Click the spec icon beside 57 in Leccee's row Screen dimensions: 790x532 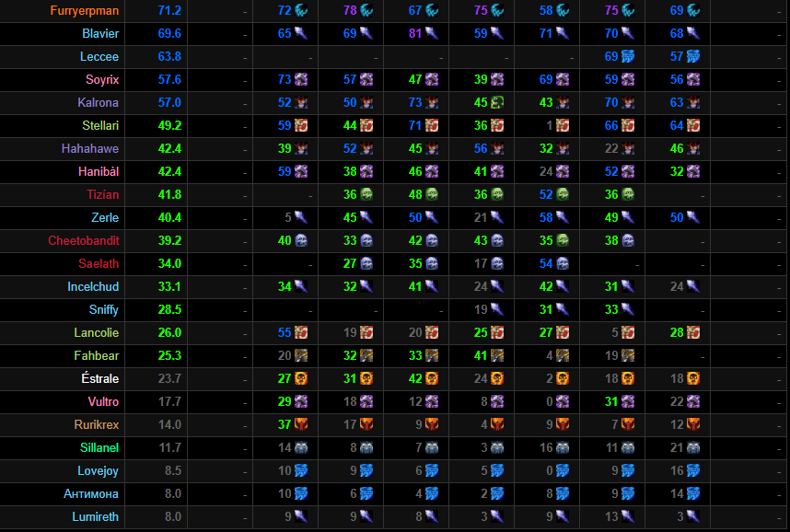pos(693,56)
